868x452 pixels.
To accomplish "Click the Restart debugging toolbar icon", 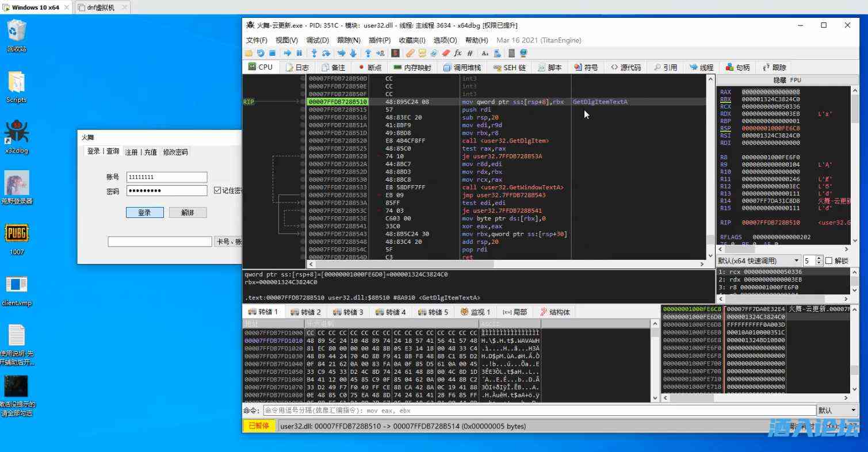I will point(261,53).
